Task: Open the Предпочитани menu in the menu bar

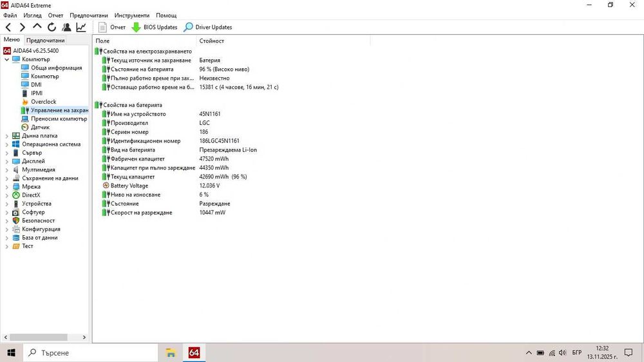Action: tap(89, 15)
